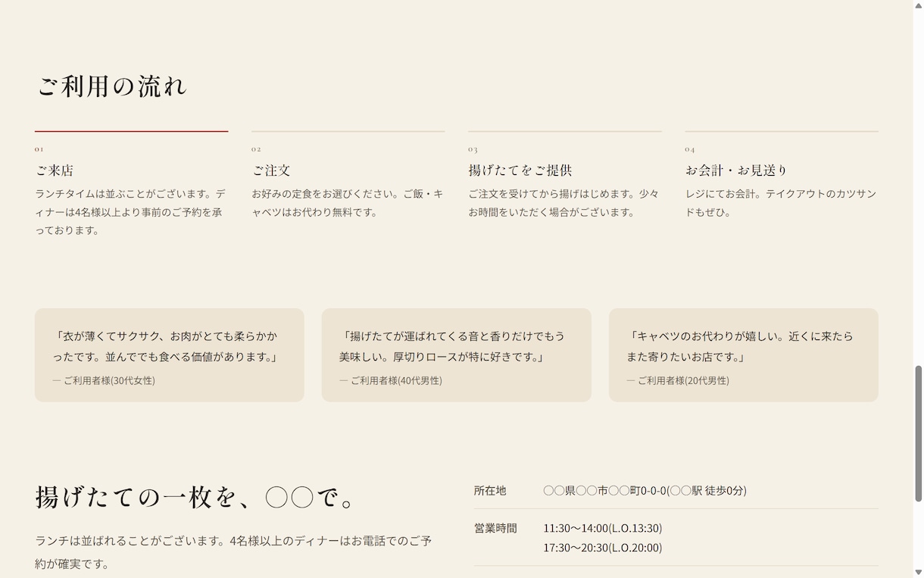Click step number 04 label
Viewport: 924px width, 578px height.
(x=690, y=149)
